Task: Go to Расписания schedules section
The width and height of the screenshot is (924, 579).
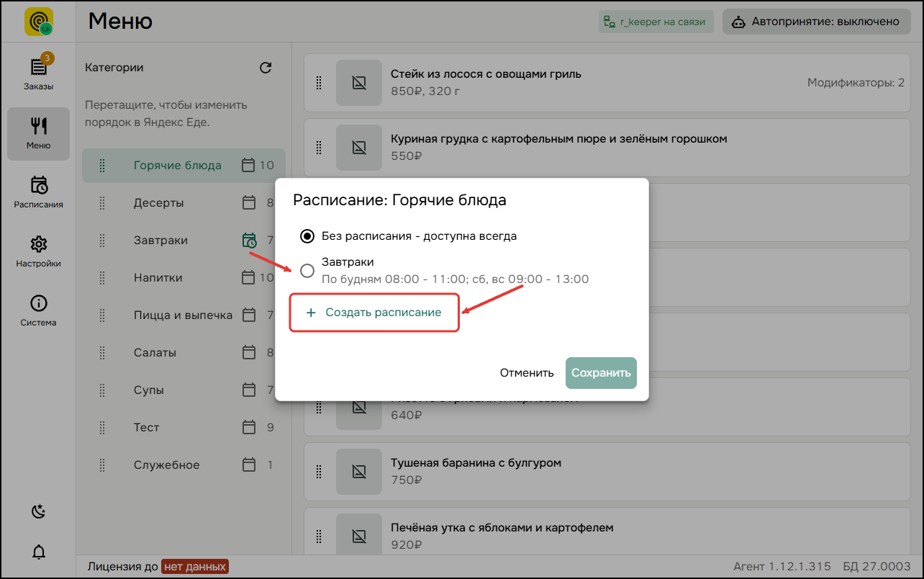Action: [38, 192]
